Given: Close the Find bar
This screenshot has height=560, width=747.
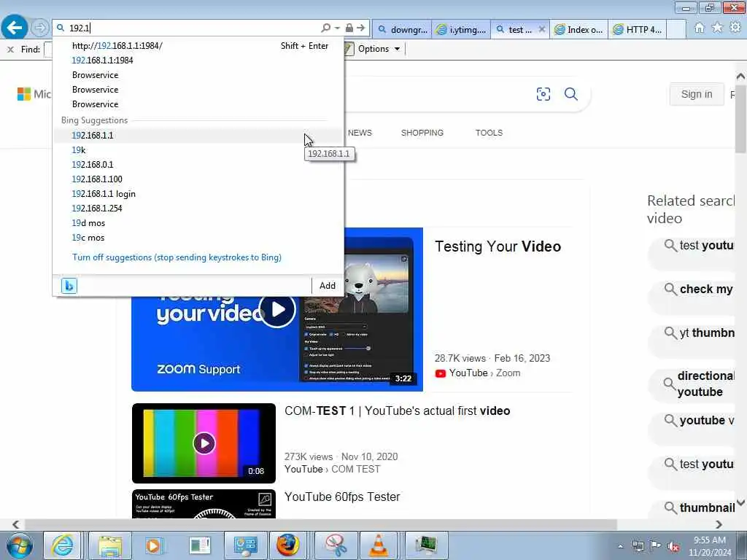Looking at the screenshot, I should [10, 49].
